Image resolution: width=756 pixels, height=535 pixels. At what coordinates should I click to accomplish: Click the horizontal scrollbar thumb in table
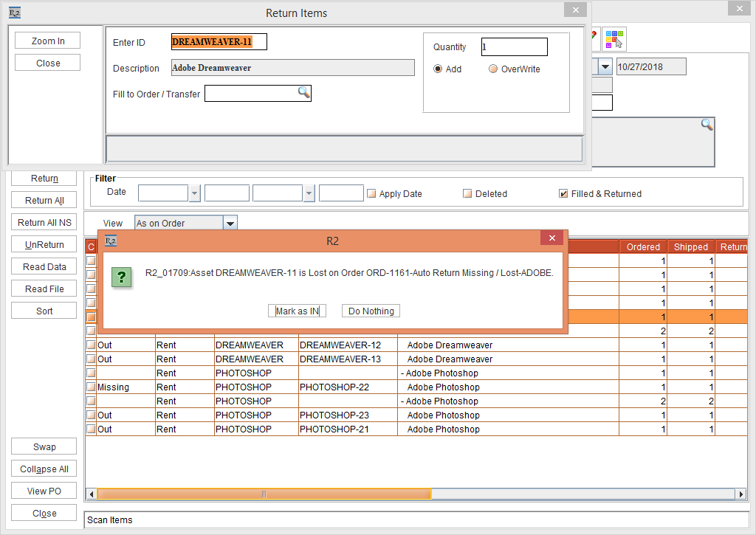click(264, 494)
